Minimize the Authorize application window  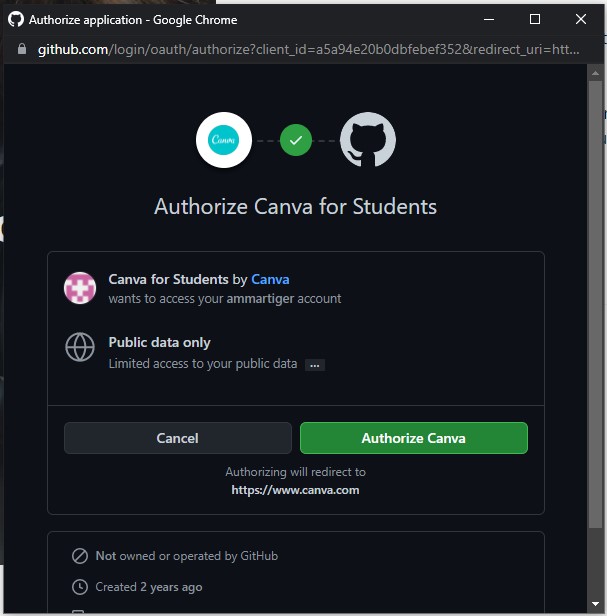tap(489, 19)
